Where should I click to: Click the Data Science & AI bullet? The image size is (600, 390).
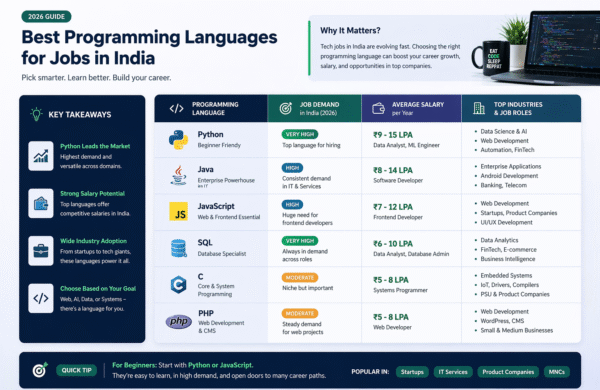[504, 131]
